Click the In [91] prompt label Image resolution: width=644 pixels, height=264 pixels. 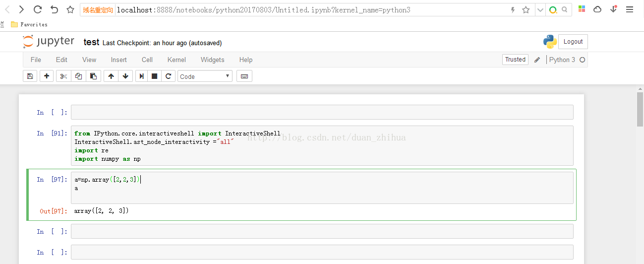52,133
